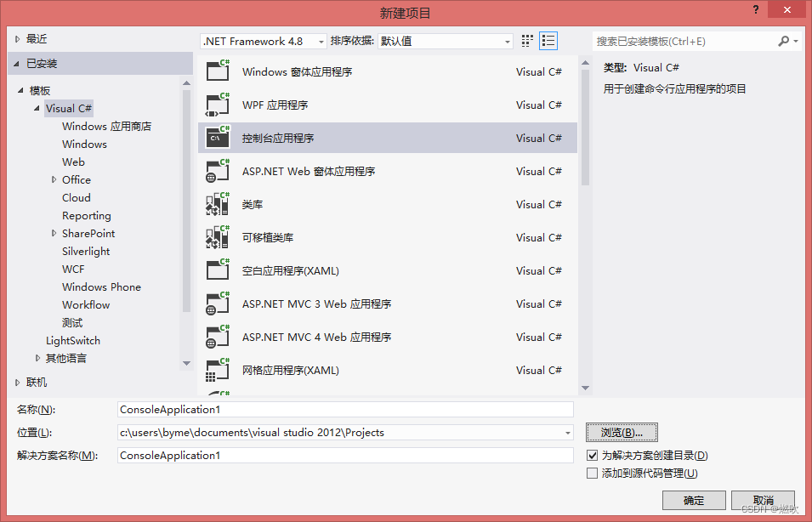Click the WPF 应用程序 template icon

218,105
